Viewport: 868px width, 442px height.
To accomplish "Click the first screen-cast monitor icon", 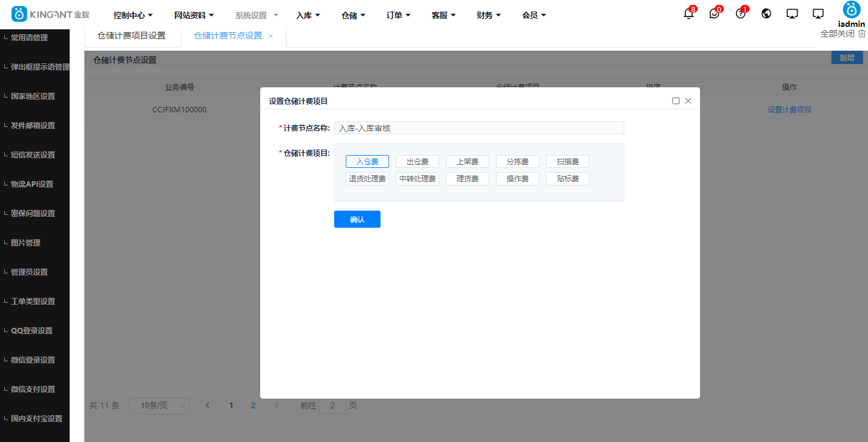I will 792,13.
